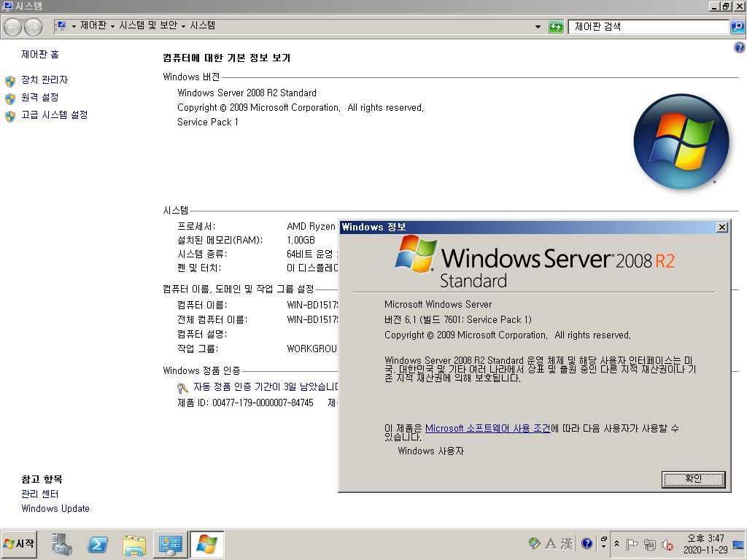Click the shield icon beside 원격 설정

(x=10, y=98)
